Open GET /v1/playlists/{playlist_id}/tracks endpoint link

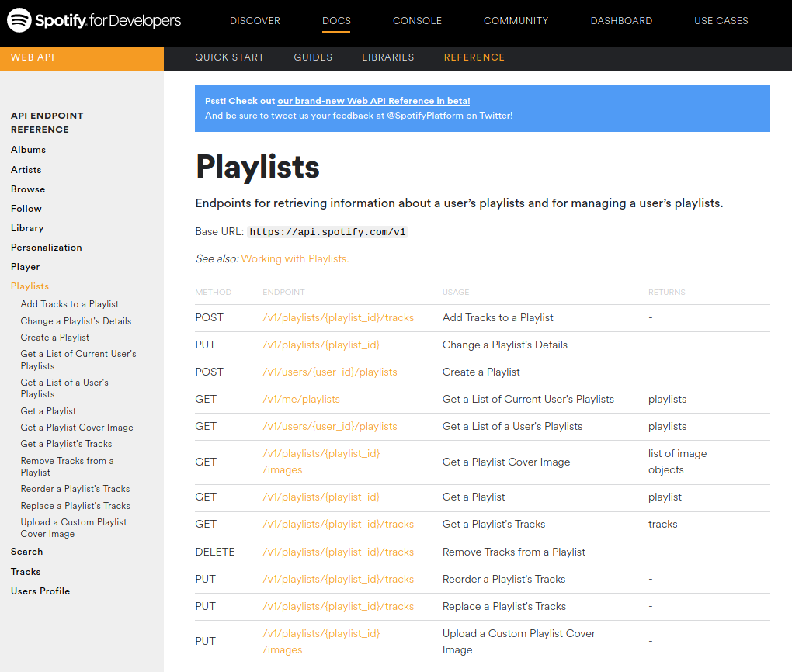pos(338,525)
